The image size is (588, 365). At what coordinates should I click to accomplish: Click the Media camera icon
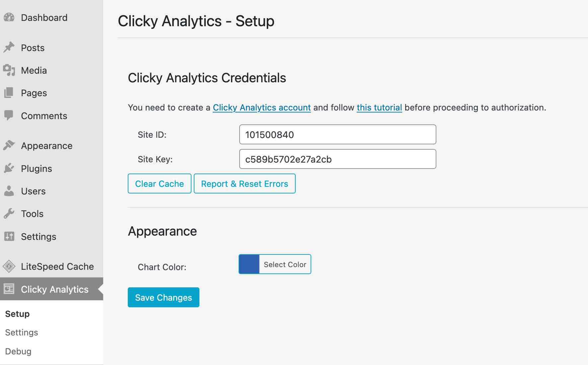coord(9,70)
